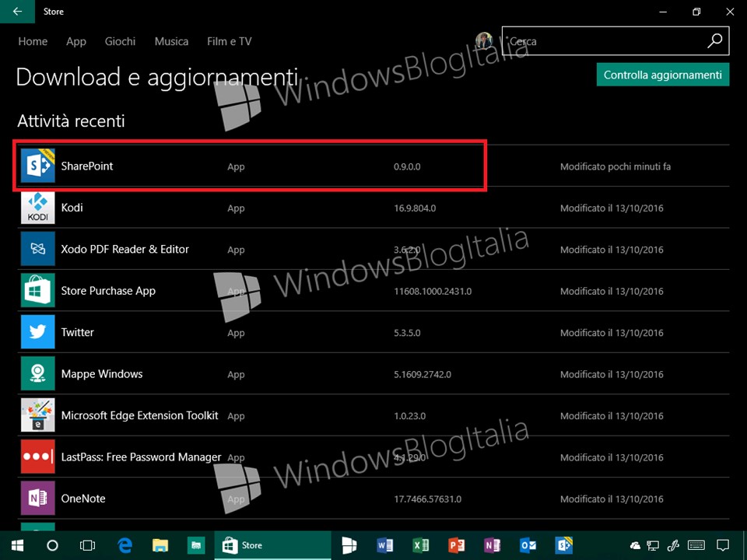
Task: Click Kodi version 16.9.804.0
Action: click(415, 208)
